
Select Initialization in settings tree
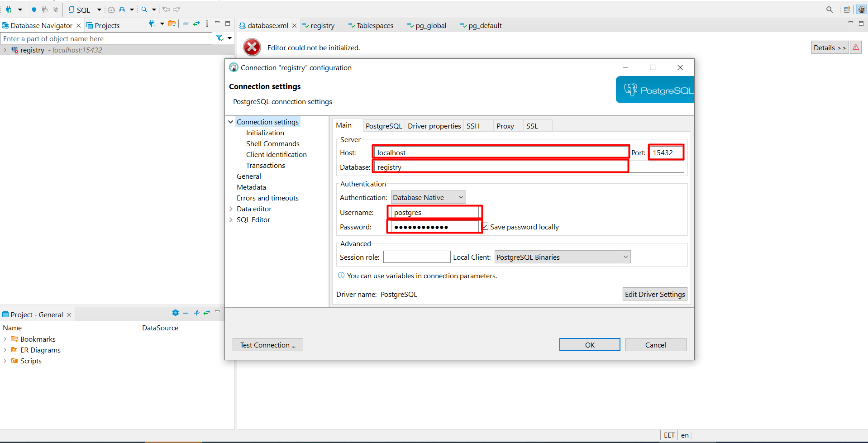[x=265, y=133]
